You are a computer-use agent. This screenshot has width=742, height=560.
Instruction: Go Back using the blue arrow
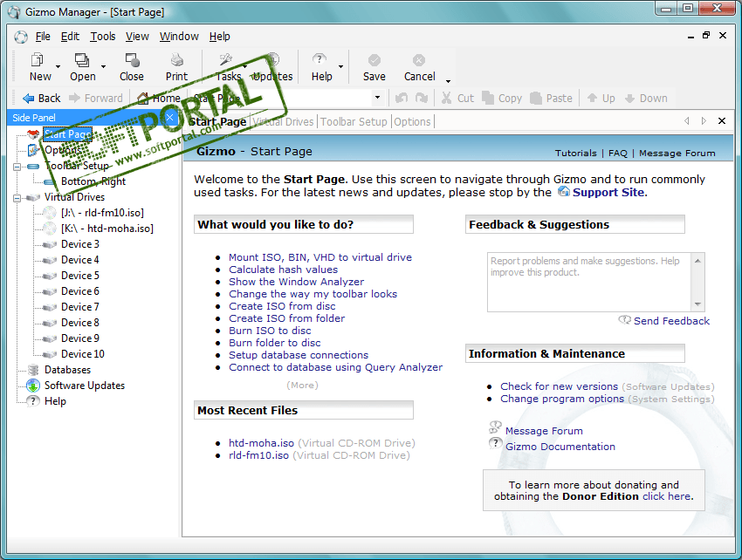pos(29,98)
